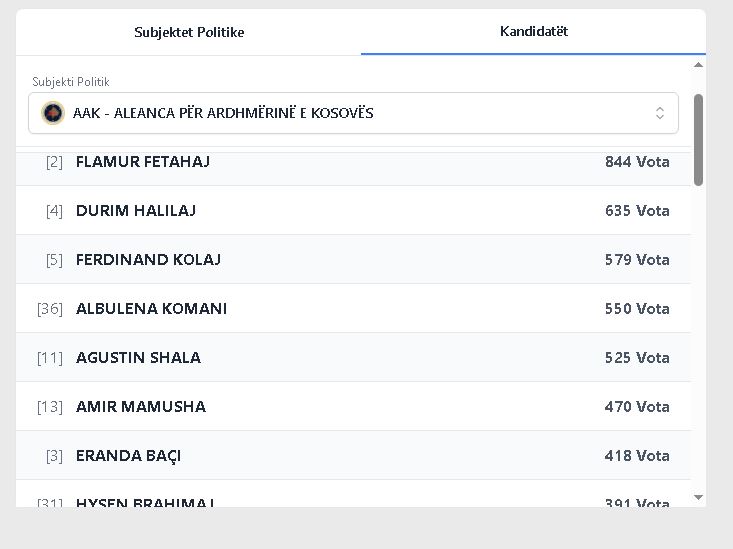
Task: Click the 550 Vota count
Action: 637,308
